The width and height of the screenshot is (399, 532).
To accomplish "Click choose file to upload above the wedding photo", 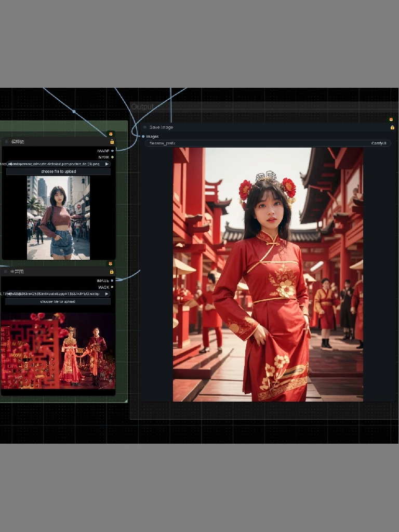I will (x=58, y=302).
